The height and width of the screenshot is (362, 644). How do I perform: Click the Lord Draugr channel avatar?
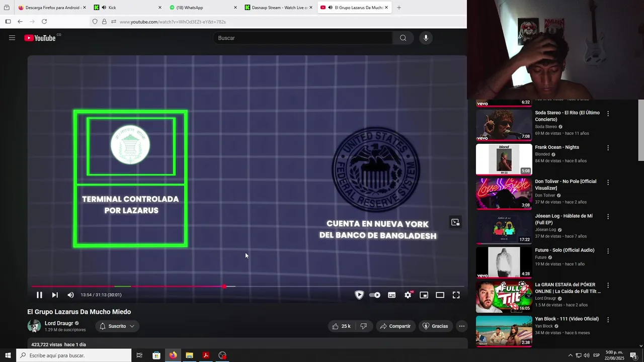(x=34, y=326)
